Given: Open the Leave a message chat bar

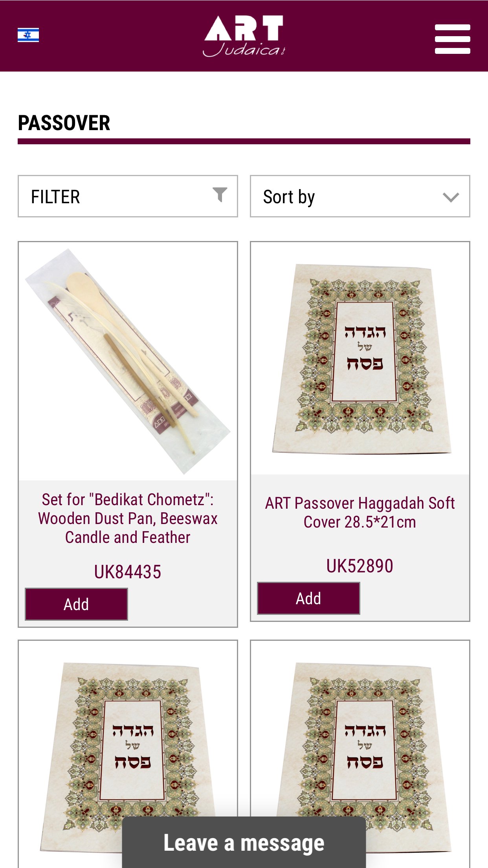Looking at the screenshot, I should 244,843.
